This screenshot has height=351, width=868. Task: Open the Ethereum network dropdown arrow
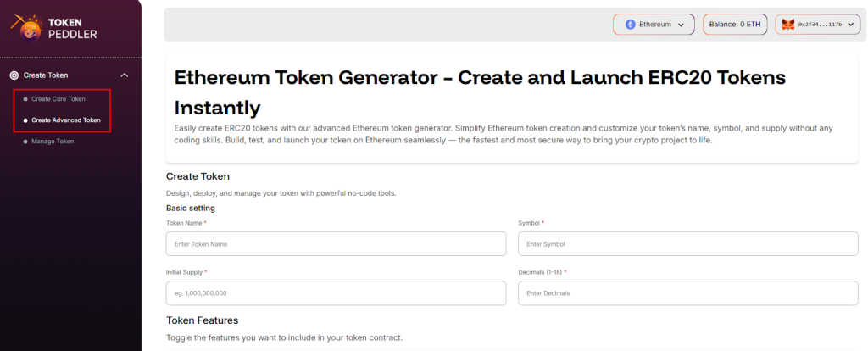click(681, 25)
